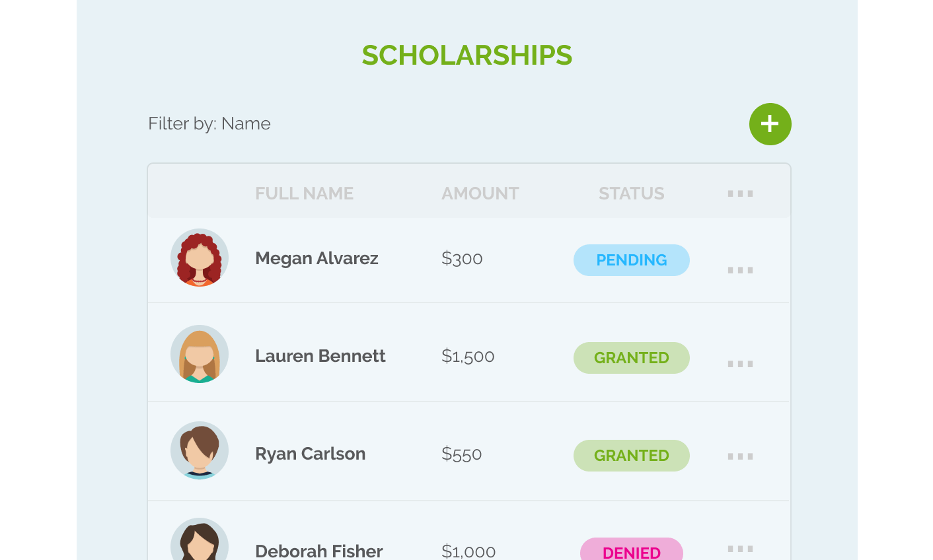This screenshot has height=560, width=933.
Task: Click Lauren Bennett's GRANTED status badge
Action: (631, 358)
